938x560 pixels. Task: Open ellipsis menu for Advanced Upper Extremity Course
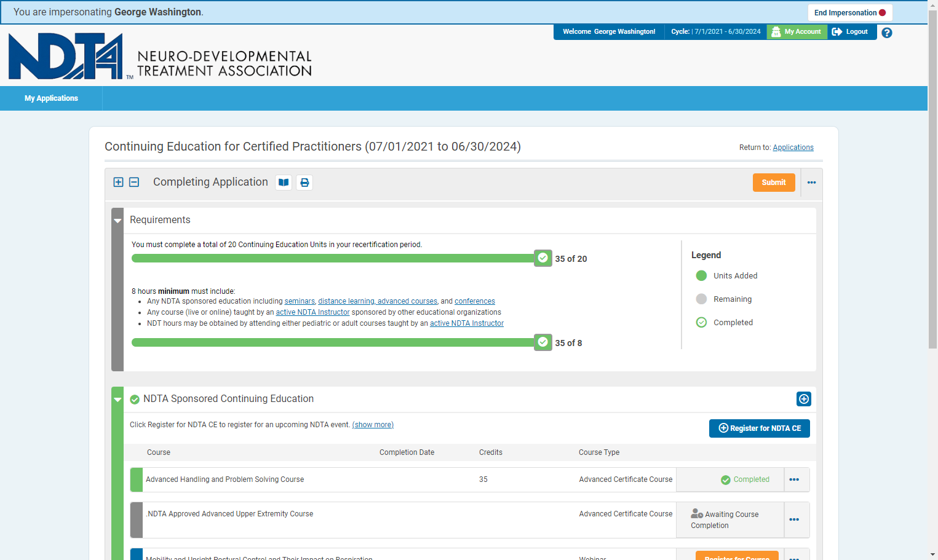click(x=795, y=519)
